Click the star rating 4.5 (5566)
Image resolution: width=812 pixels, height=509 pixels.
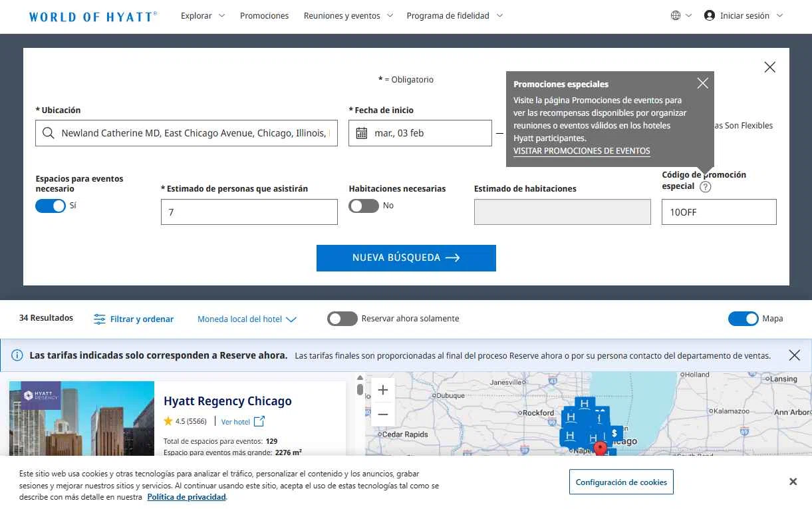[186, 421]
